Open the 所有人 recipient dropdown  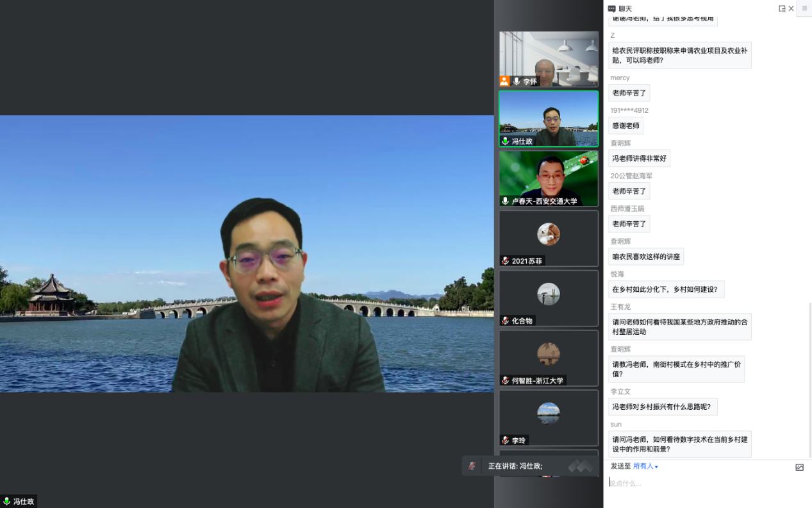click(x=644, y=466)
